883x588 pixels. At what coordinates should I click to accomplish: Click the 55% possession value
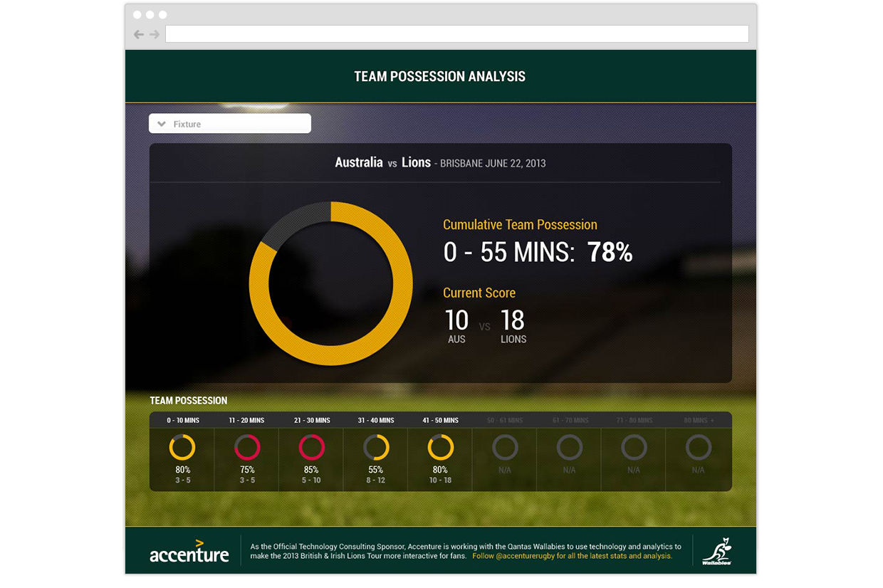[376, 470]
